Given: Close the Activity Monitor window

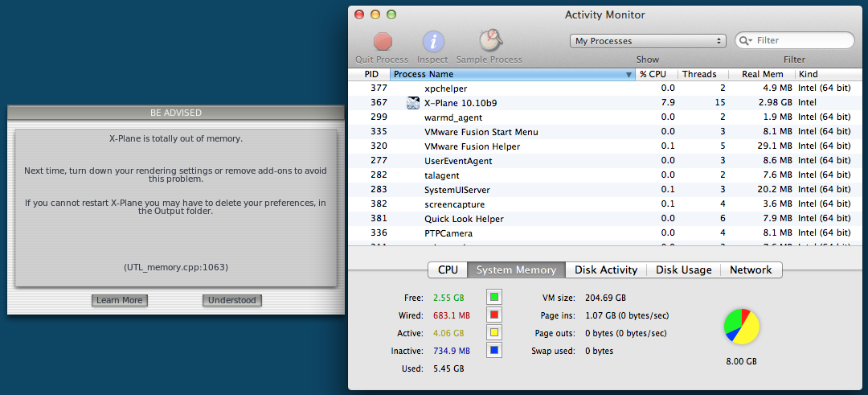Looking at the screenshot, I should click(x=359, y=15).
